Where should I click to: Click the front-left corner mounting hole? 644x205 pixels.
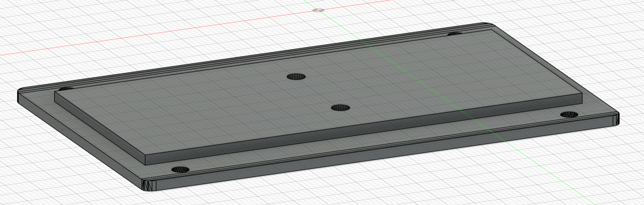(x=180, y=169)
